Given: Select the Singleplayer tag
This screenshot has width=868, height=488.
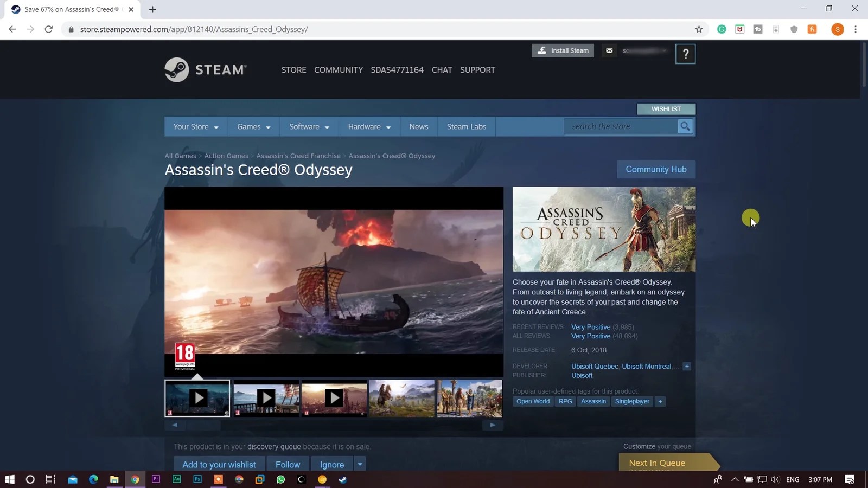Looking at the screenshot, I should (632, 401).
